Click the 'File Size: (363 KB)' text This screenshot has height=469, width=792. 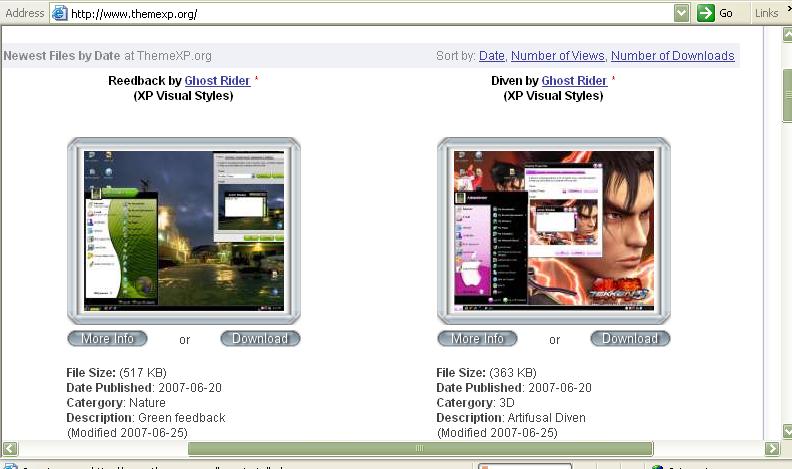pos(486,373)
